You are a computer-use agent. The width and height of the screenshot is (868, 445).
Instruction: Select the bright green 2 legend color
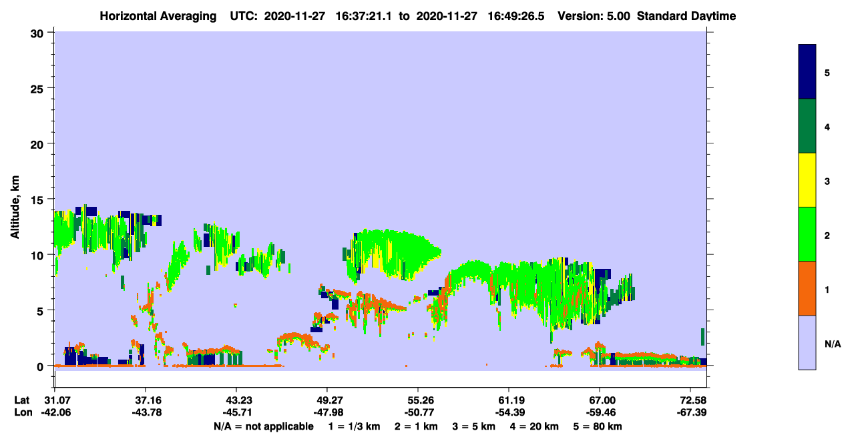tap(807, 234)
